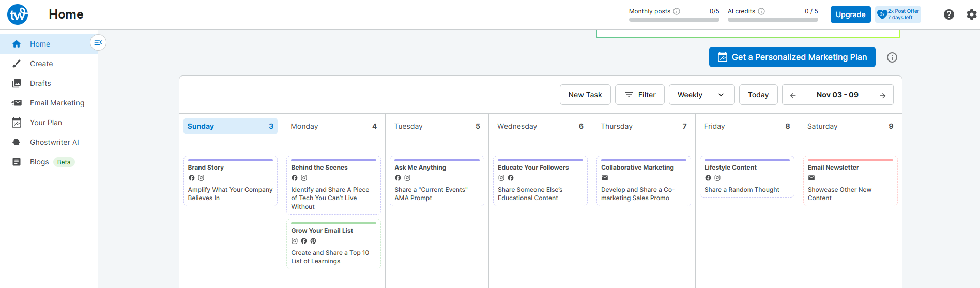The image size is (980, 288).
Task: Select the Saturday 9 column header
Action: (851, 126)
